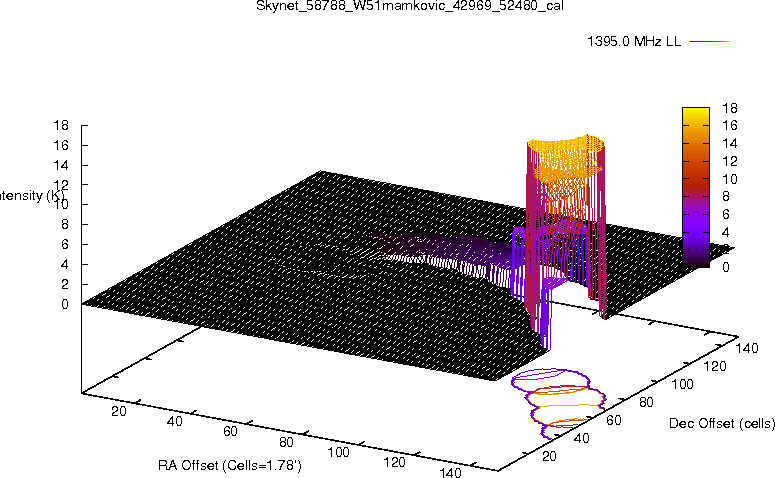Image resolution: width=775 pixels, height=478 pixels.
Task: Click the 40 tick on the Dec Offset axis
Action: 581,438
